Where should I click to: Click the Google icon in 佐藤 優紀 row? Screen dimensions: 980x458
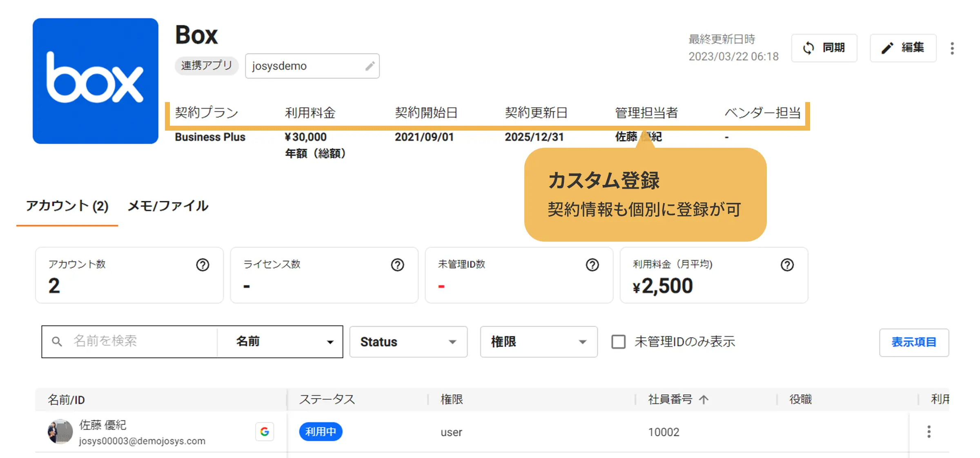point(265,431)
